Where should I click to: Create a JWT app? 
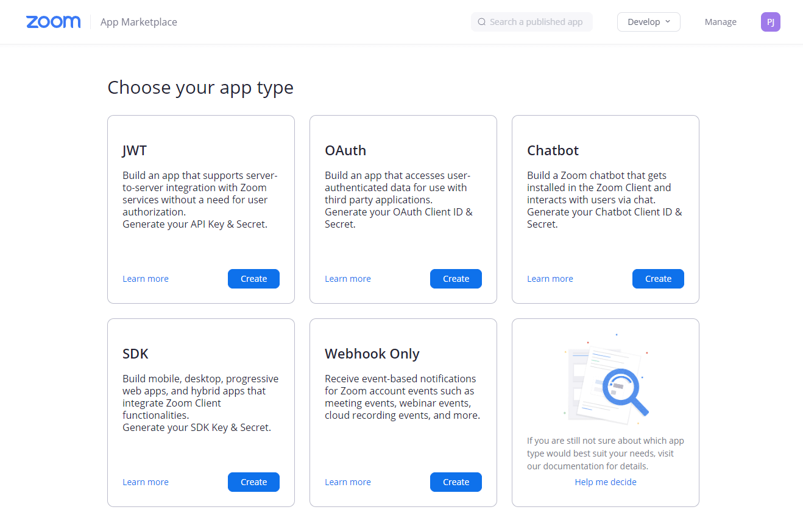pos(253,279)
